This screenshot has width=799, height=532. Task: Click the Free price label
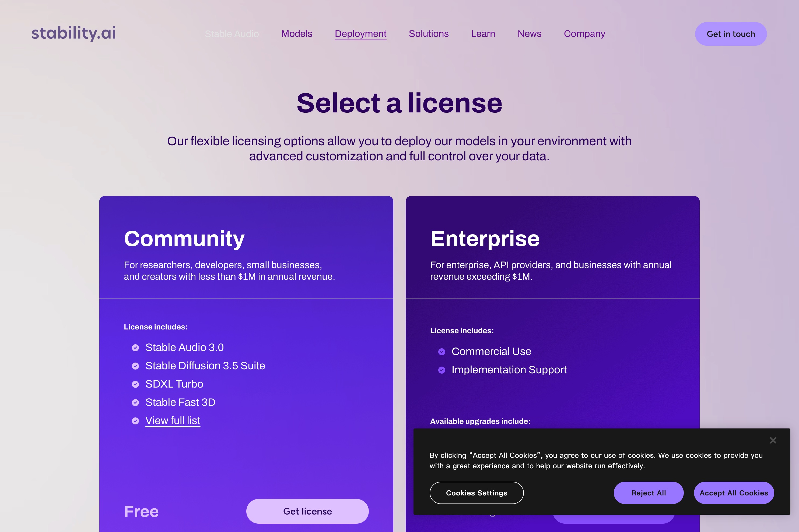pyautogui.click(x=141, y=512)
